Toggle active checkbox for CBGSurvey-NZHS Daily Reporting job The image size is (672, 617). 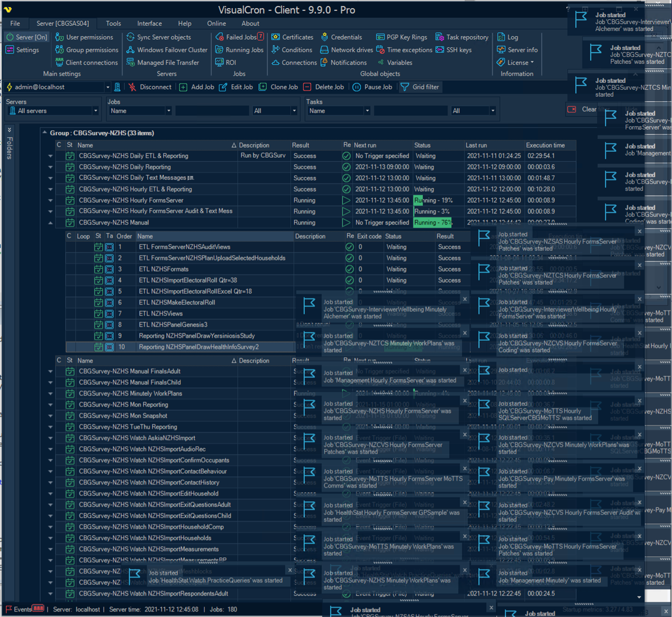click(x=70, y=167)
